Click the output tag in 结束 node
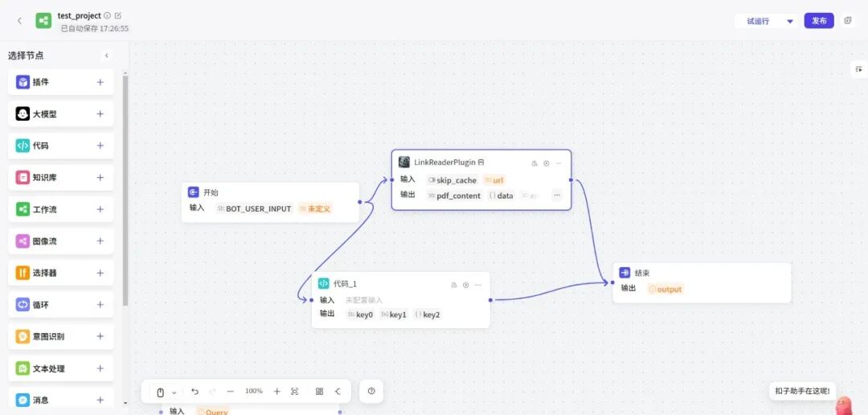Viewport: 868px width, 415px height. coord(666,290)
